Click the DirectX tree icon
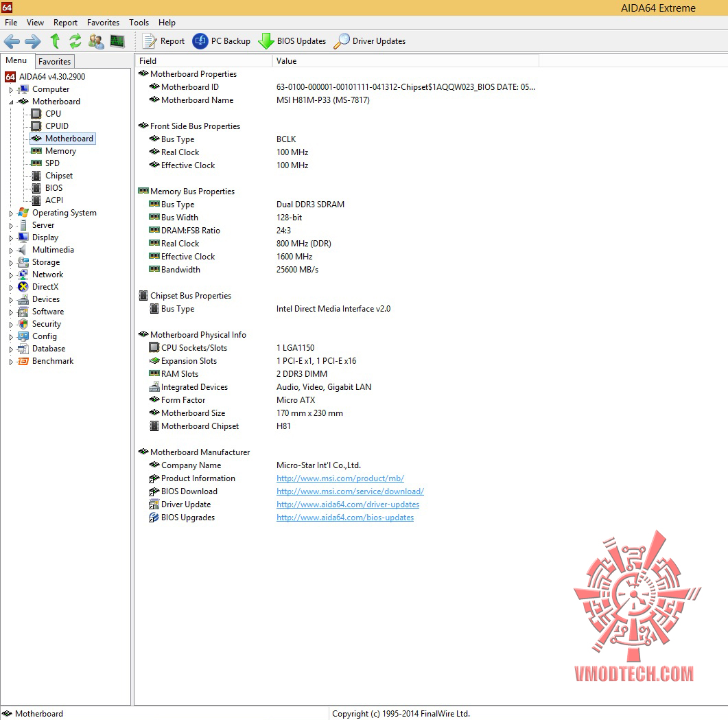 tap(23, 287)
